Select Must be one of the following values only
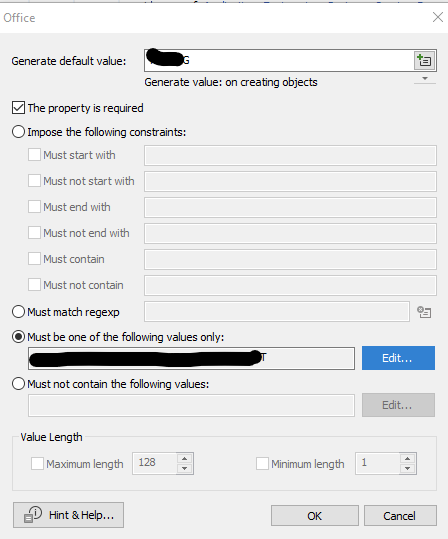Screen dimensions: 448x539 18,337
